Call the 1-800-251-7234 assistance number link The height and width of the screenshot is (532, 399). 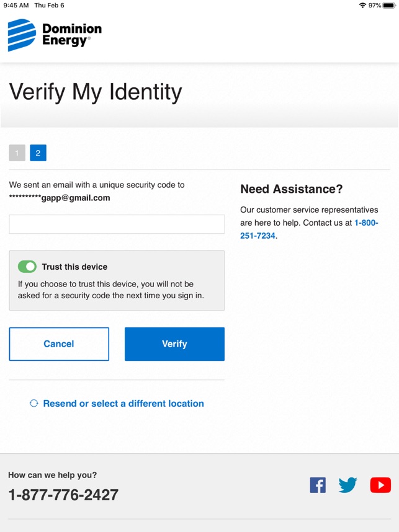coord(309,229)
